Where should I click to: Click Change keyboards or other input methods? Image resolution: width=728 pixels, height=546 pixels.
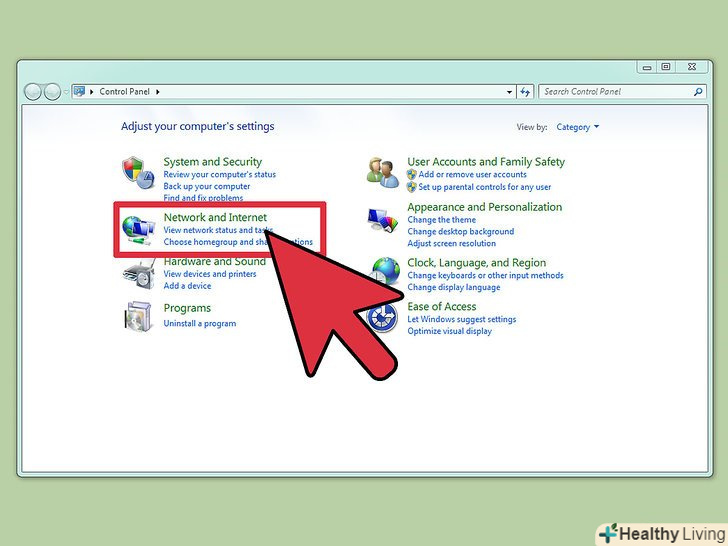pos(485,275)
